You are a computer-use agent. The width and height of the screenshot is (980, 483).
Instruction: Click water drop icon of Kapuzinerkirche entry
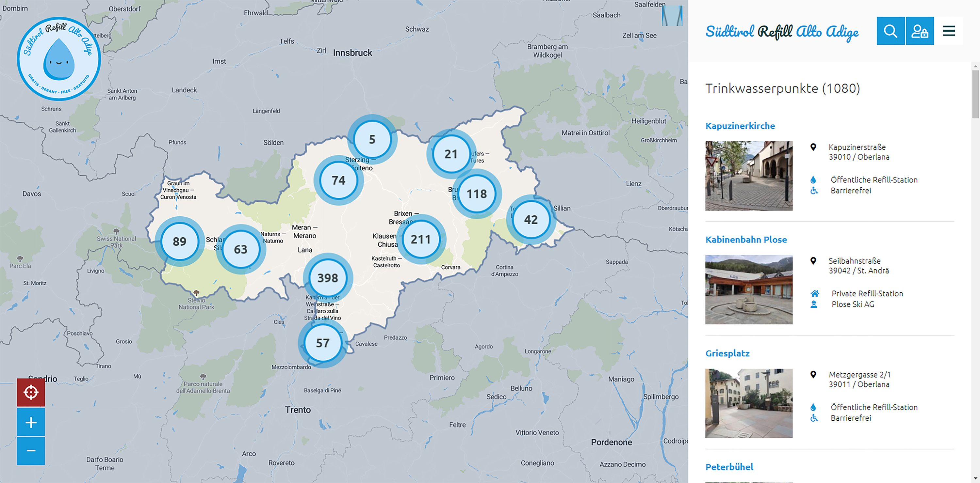[x=813, y=180]
